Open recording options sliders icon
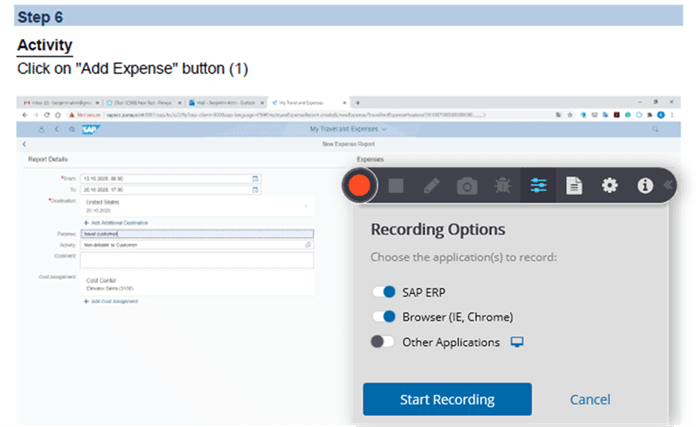 538,185
